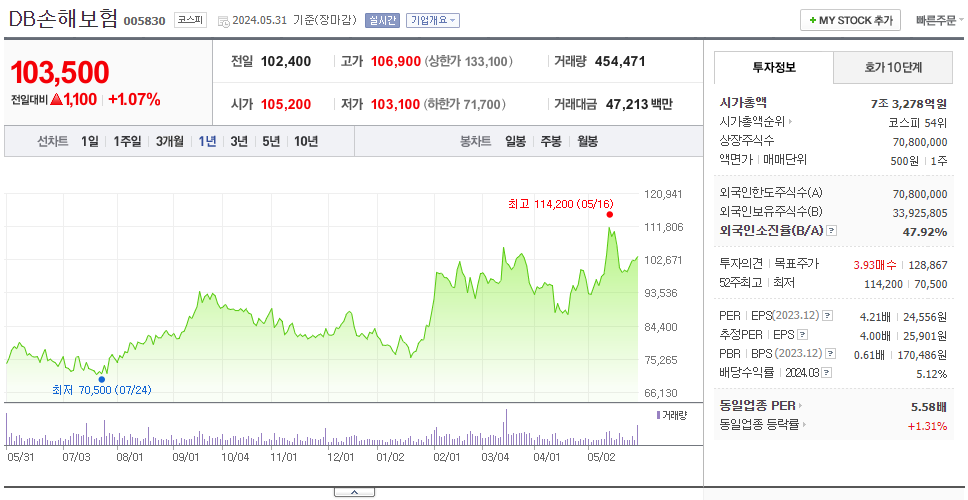Image resolution: width=968 pixels, height=500 pixels.
Task: Click the 매매단위 label
Action: [x=785, y=159]
